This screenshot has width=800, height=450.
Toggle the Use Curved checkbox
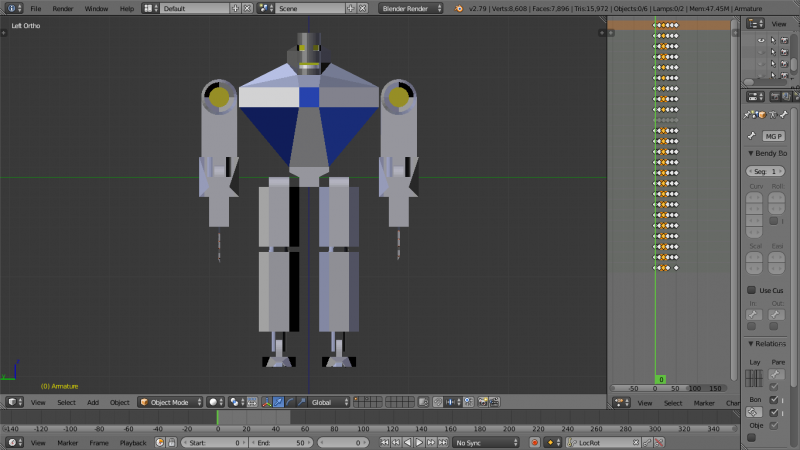pos(752,290)
